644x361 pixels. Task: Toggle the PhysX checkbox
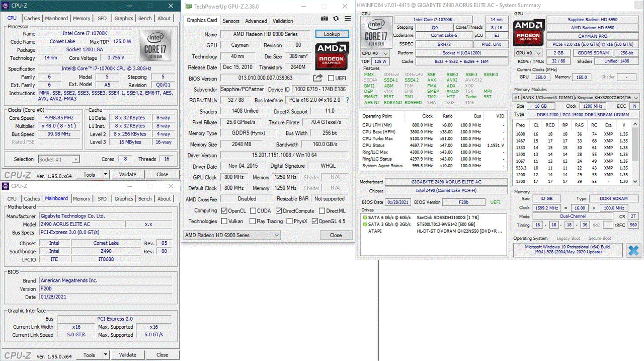pyautogui.click(x=290, y=221)
